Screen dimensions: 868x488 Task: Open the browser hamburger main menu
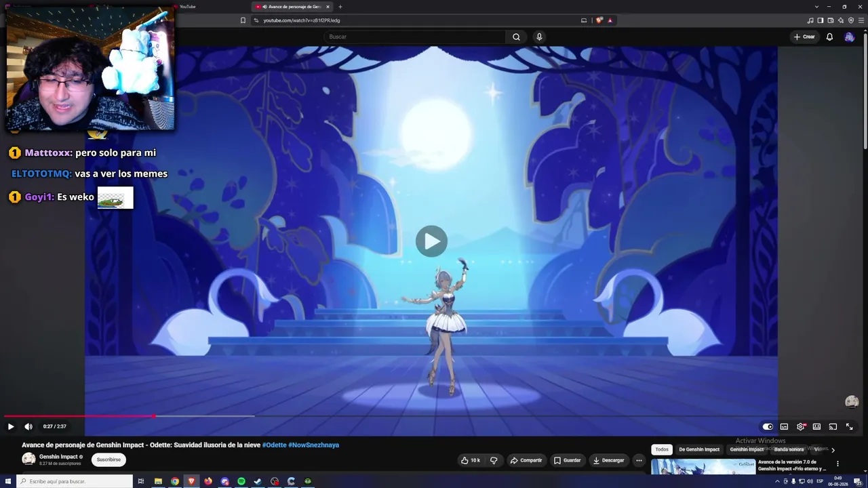click(861, 20)
